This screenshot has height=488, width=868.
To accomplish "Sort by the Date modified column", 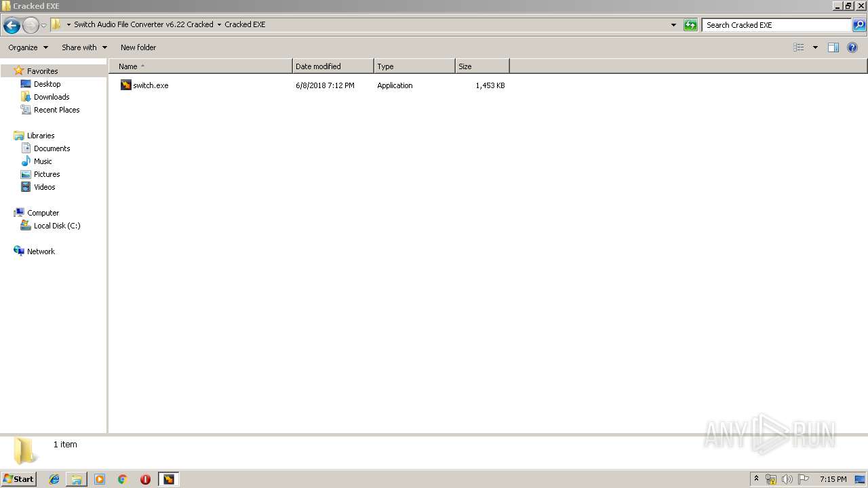I will 333,66.
